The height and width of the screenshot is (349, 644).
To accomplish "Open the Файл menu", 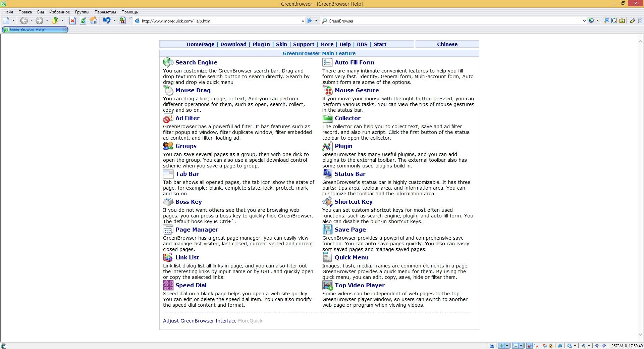I will 8,12.
